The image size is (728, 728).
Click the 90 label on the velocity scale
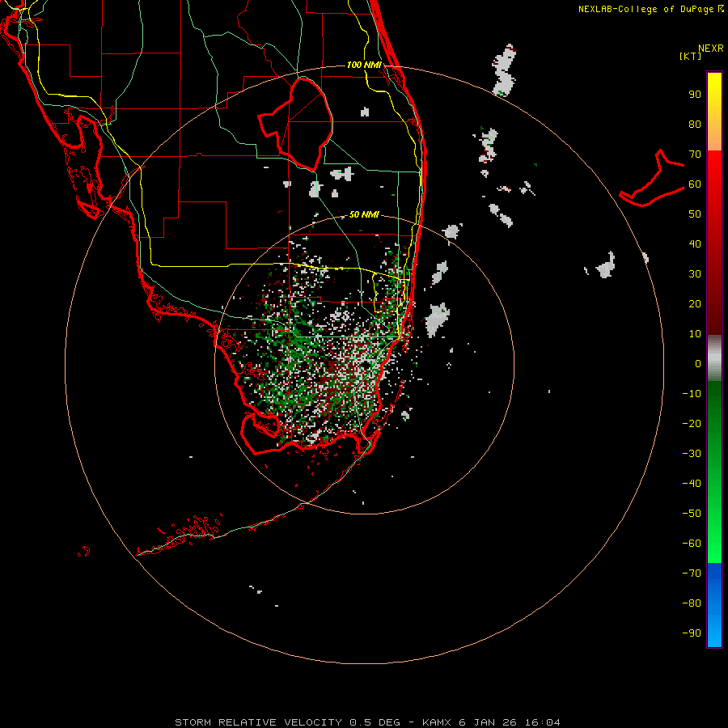(x=695, y=95)
